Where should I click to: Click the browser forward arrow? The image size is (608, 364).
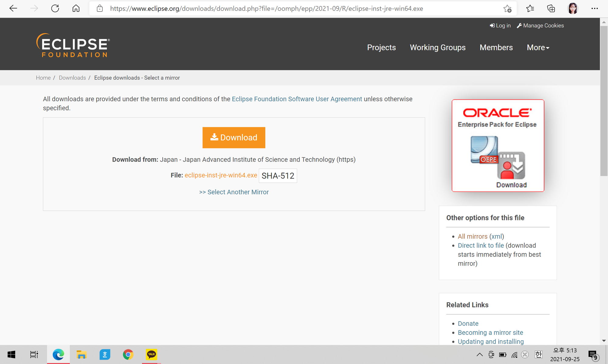pyautogui.click(x=34, y=9)
